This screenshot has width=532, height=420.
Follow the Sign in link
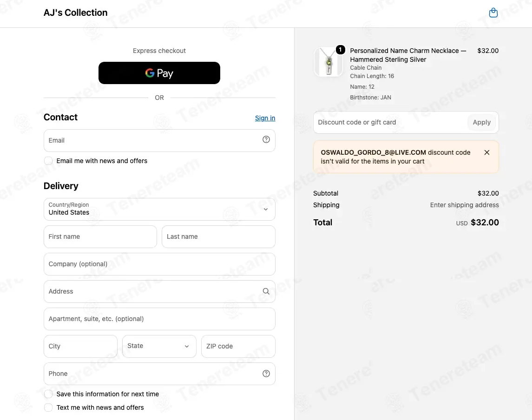point(265,118)
